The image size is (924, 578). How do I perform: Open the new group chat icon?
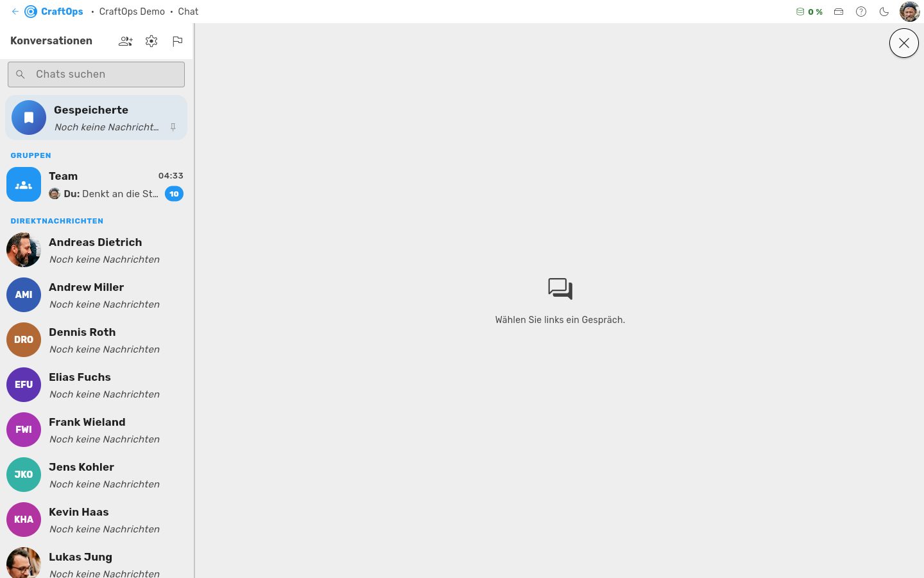pyautogui.click(x=126, y=41)
